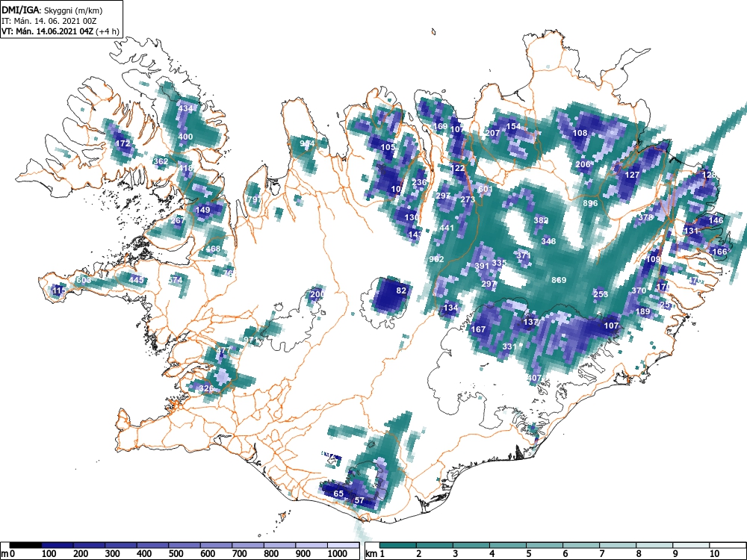Image resolution: width=747 pixels, height=560 pixels.
Task: Click the '10' label in the kilometer legend
Action: pyautogui.click(x=714, y=554)
